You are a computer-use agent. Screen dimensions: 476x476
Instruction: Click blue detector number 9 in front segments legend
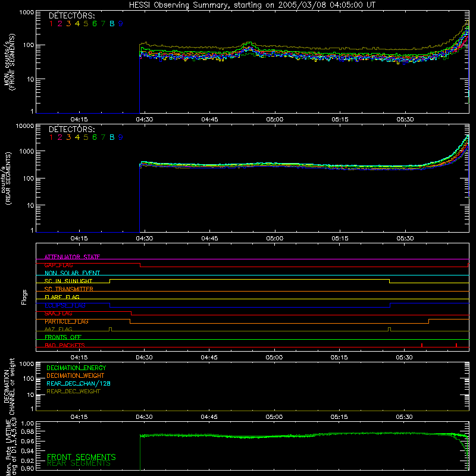point(121,24)
